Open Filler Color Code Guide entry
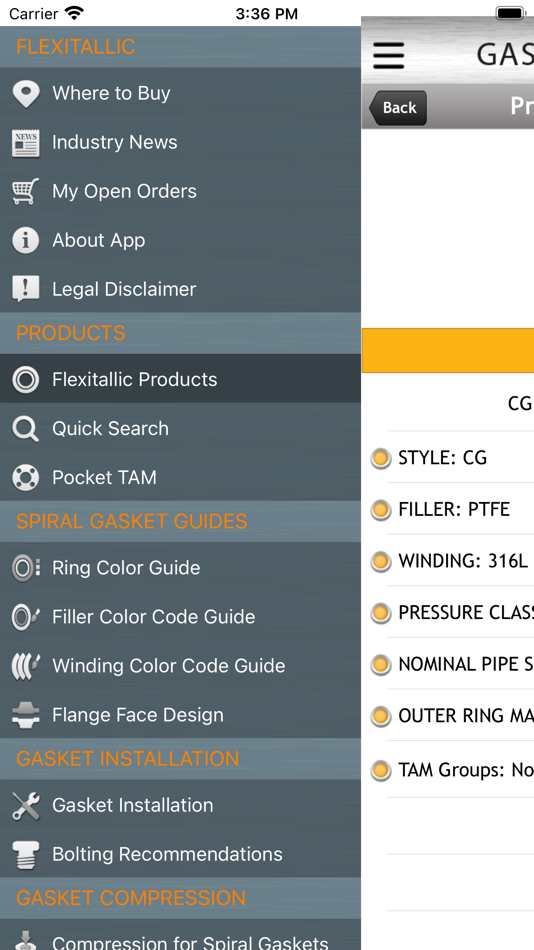The image size is (534, 950). pyautogui.click(x=180, y=616)
